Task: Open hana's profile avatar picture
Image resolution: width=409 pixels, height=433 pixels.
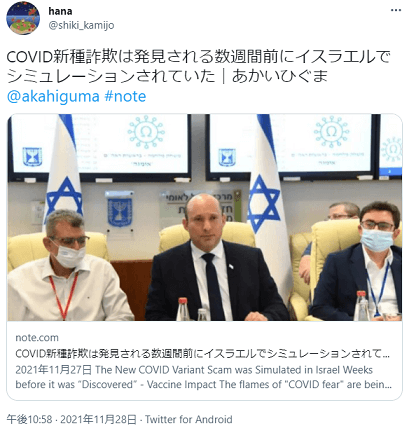Action: 23,18
